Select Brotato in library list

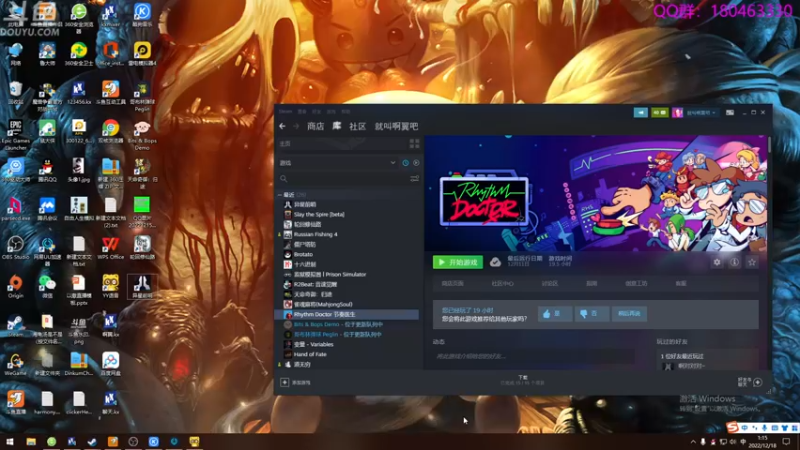point(303,254)
